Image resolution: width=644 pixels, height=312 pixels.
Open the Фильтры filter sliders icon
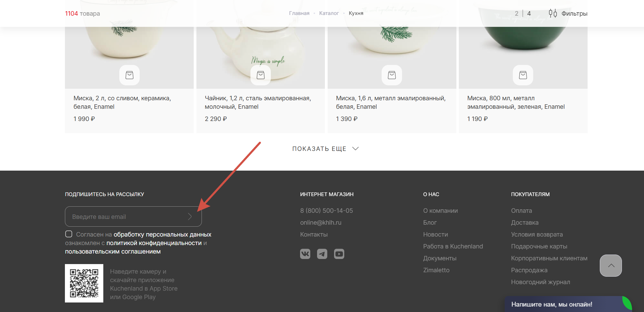tap(553, 13)
